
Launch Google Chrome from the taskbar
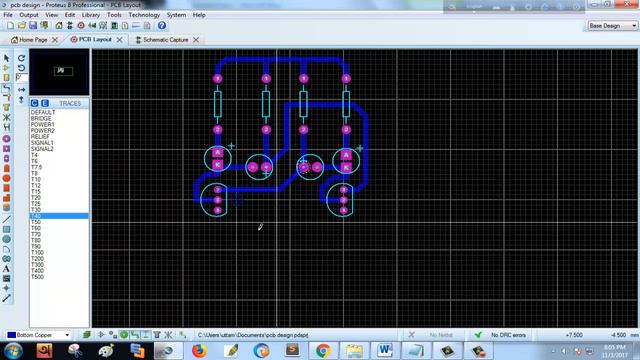[x=323, y=351]
